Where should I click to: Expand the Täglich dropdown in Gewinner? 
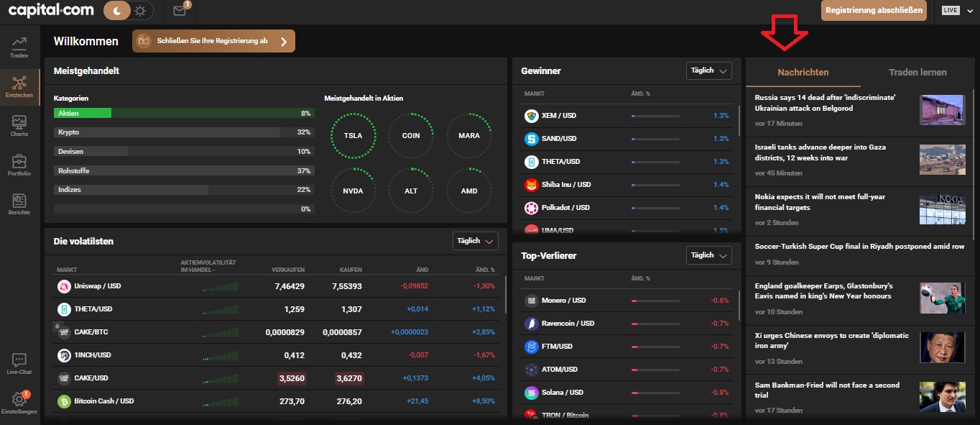click(x=709, y=70)
